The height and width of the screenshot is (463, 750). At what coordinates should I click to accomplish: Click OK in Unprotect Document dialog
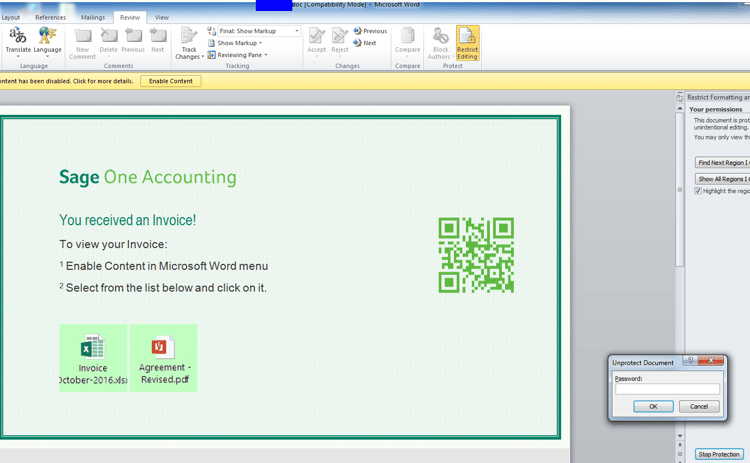pyautogui.click(x=653, y=407)
